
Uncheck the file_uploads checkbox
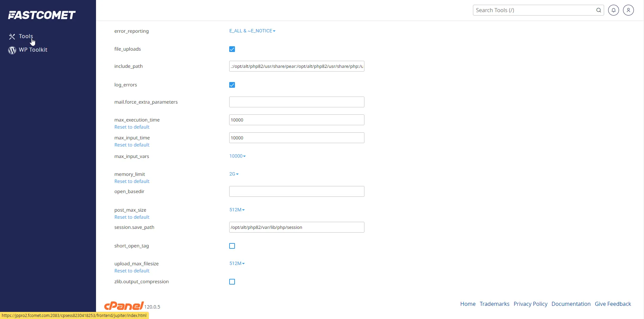click(x=232, y=49)
